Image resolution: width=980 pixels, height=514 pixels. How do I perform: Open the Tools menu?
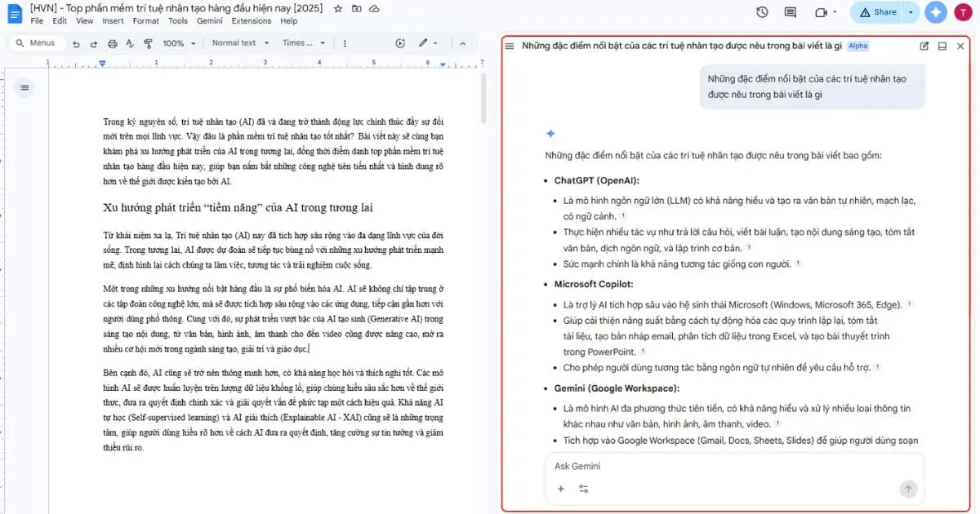click(x=177, y=21)
